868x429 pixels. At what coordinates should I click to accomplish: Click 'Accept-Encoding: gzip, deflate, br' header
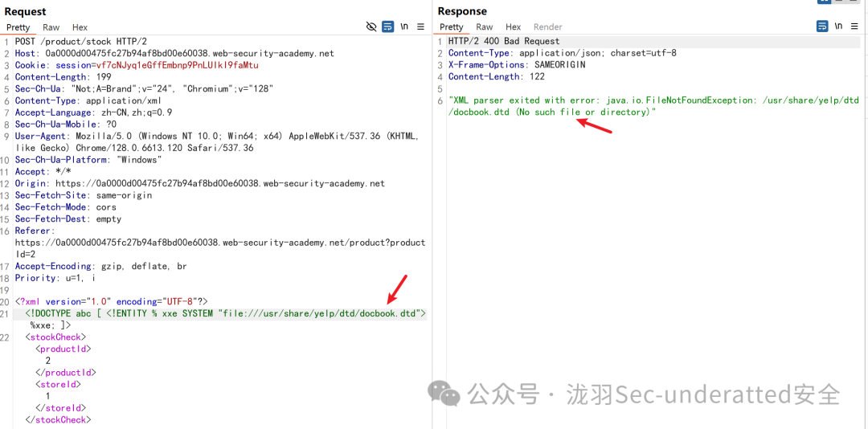click(100, 266)
